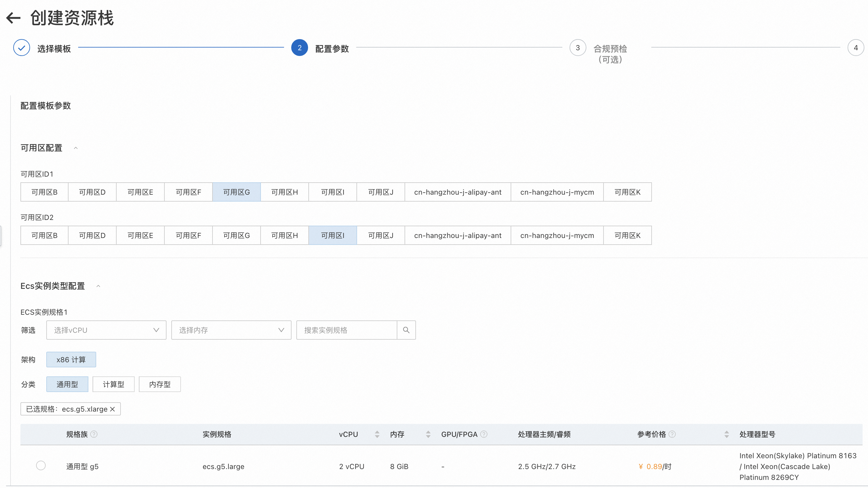Click help icon beside GPU/FPGA column
Image resolution: width=868 pixels, height=488 pixels.
click(x=484, y=434)
